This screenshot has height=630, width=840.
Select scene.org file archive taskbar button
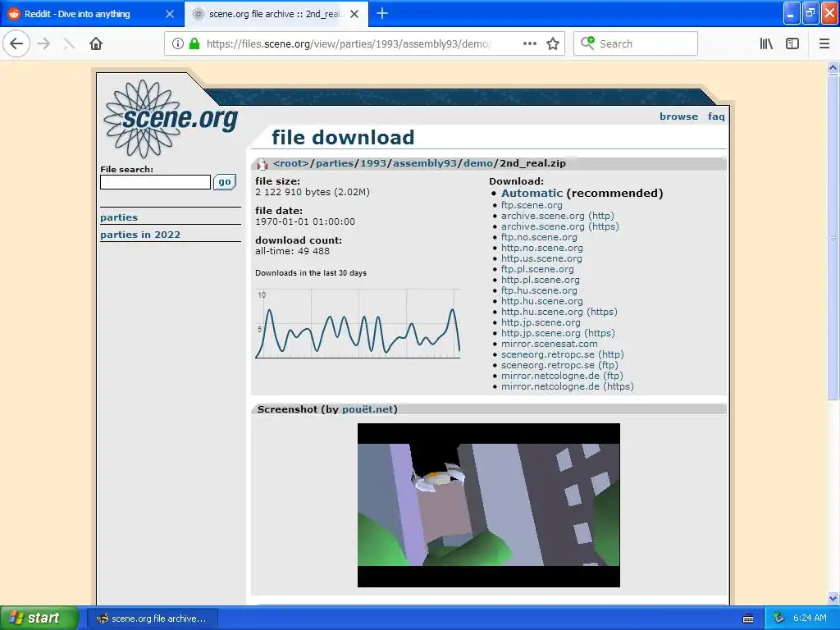pos(153,619)
